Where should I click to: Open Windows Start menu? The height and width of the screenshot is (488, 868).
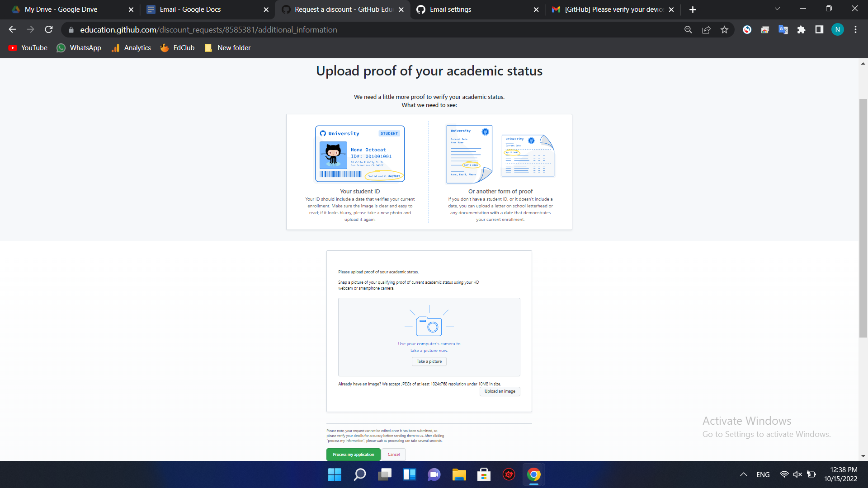[335, 474]
